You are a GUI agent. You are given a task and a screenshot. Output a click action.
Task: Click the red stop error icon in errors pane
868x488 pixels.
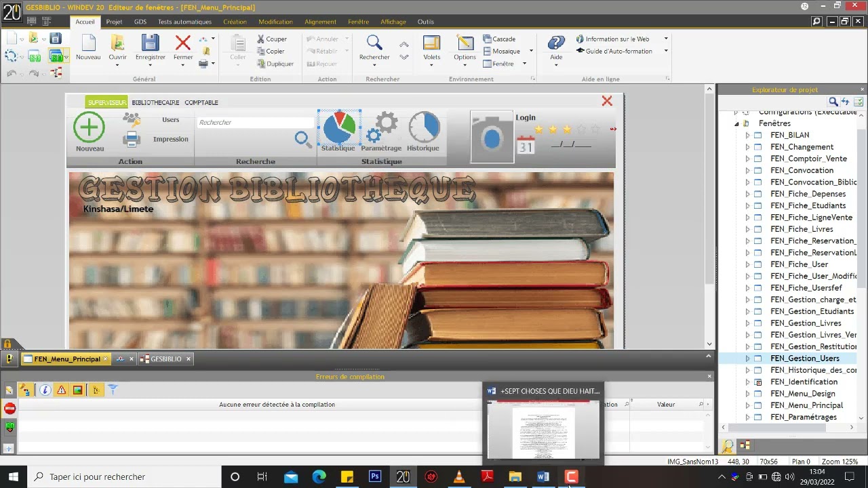pyautogui.click(x=9, y=409)
